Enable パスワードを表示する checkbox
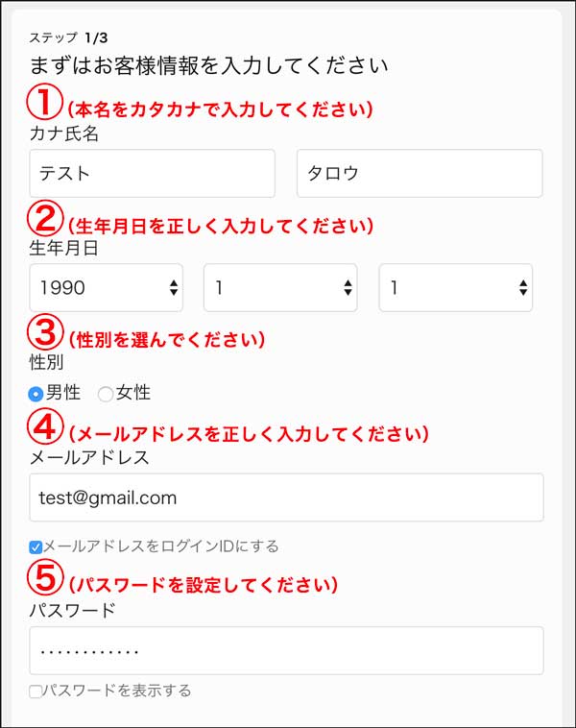 click(36, 692)
